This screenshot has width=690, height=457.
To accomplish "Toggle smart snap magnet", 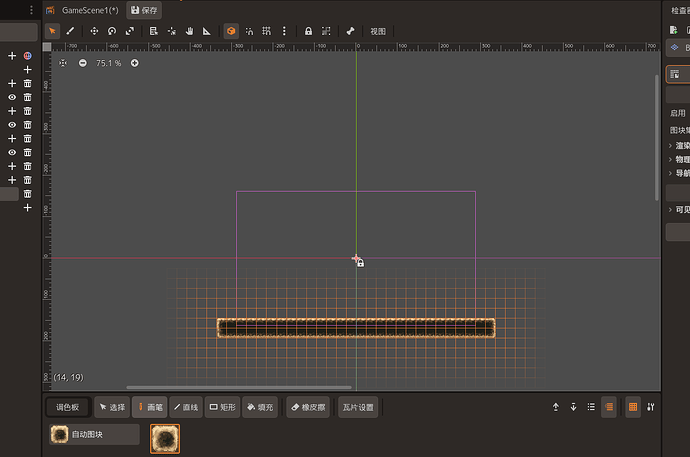I will [x=249, y=31].
